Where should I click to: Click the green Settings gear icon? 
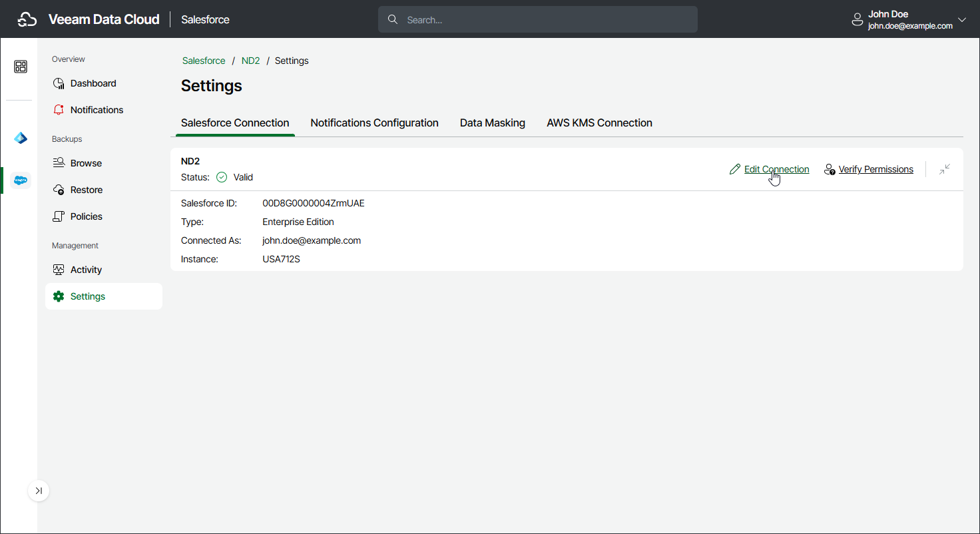(x=59, y=296)
